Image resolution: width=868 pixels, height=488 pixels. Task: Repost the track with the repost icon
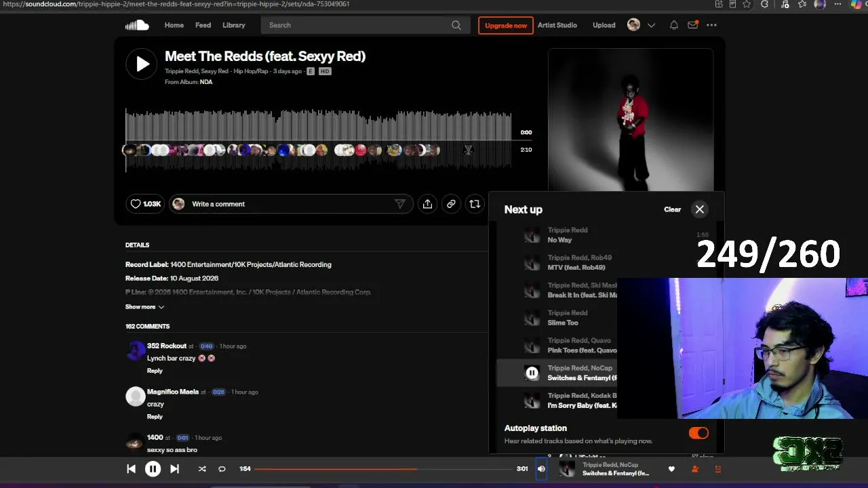click(x=475, y=204)
